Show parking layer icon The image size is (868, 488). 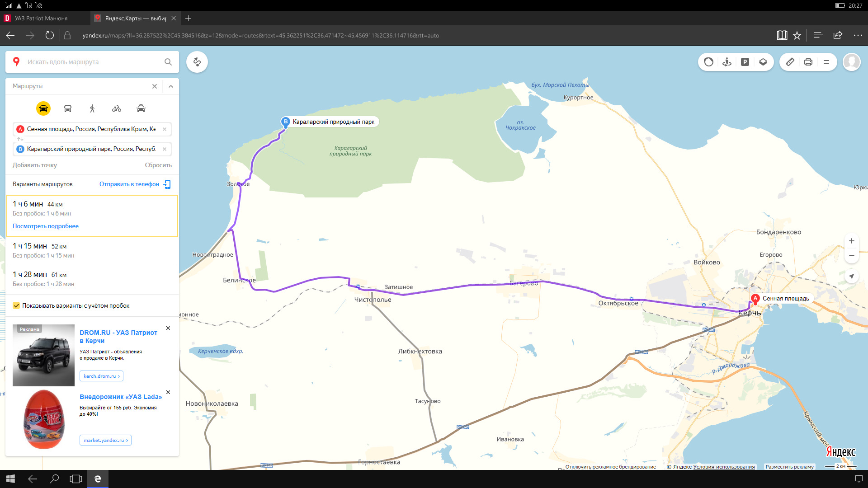[x=745, y=62]
